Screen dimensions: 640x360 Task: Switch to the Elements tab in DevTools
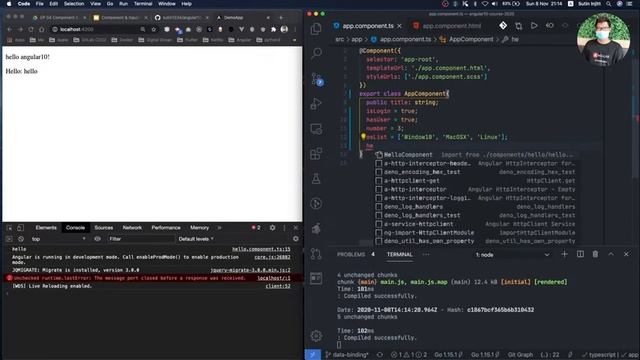[x=46, y=228]
